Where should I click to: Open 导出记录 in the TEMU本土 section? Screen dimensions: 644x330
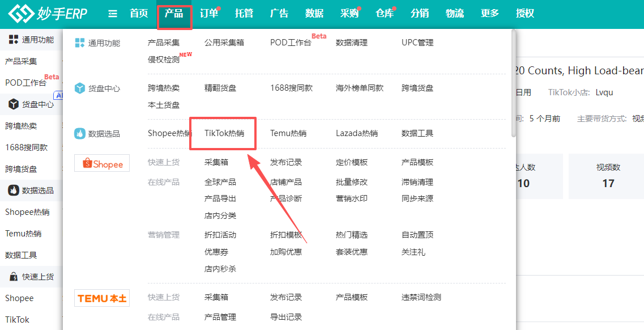286,317
